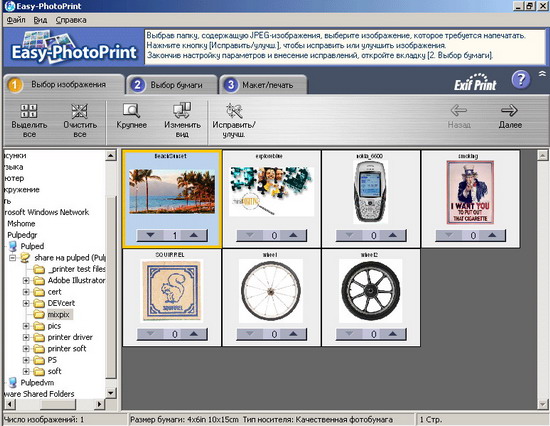This screenshot has width=550, height=426.
Task: Select the Uncle Sam poster thumbnail
Action: click(470, 192)
